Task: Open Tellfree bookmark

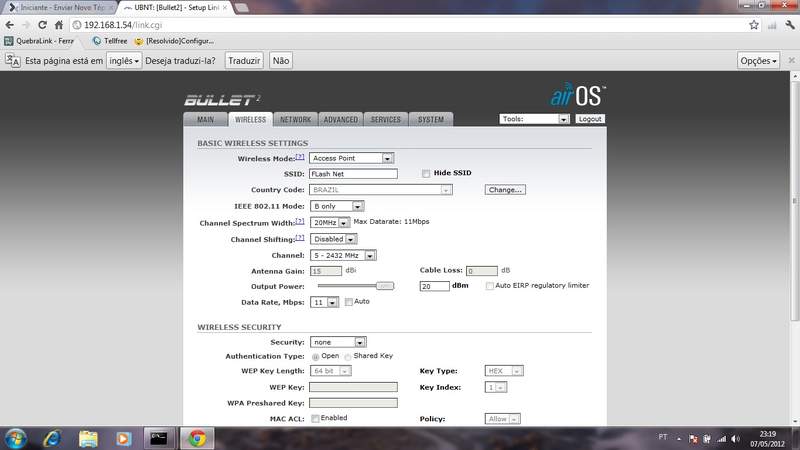Action: pos(110,41)
